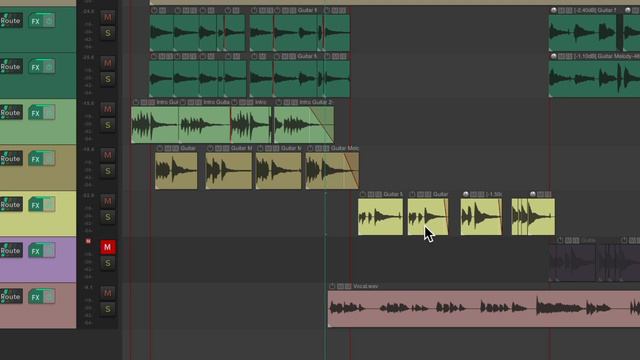Solo the light green Intro Guitar track

108,125
